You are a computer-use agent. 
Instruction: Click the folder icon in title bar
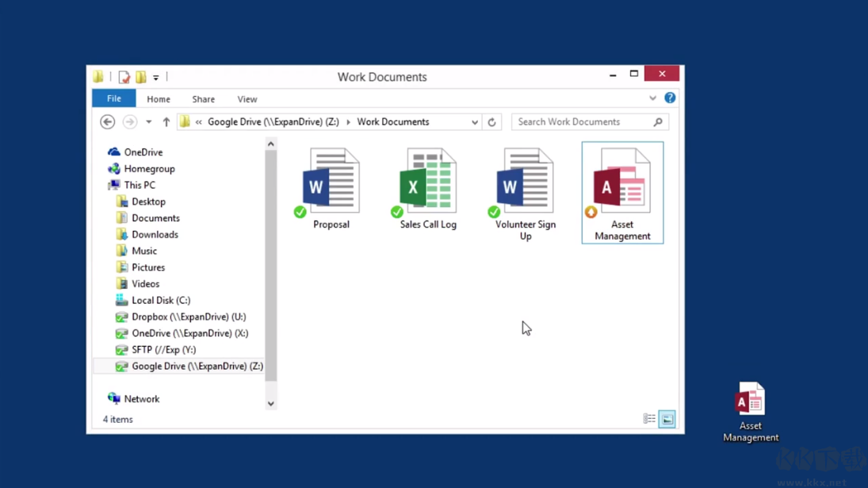(x=98, y=76)
